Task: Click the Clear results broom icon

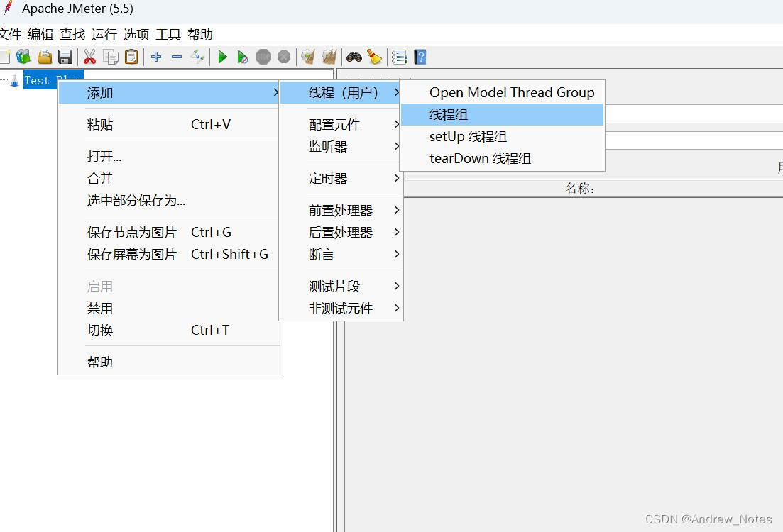Action: [309, 57]
